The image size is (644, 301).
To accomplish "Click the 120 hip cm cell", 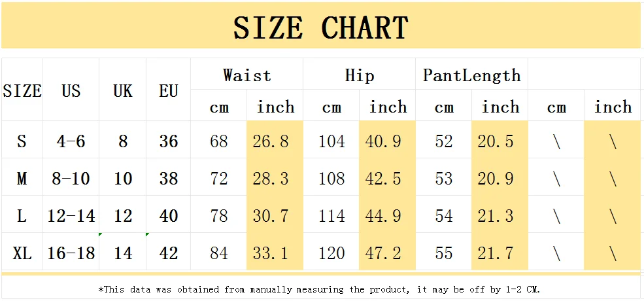I will (331, 252).
